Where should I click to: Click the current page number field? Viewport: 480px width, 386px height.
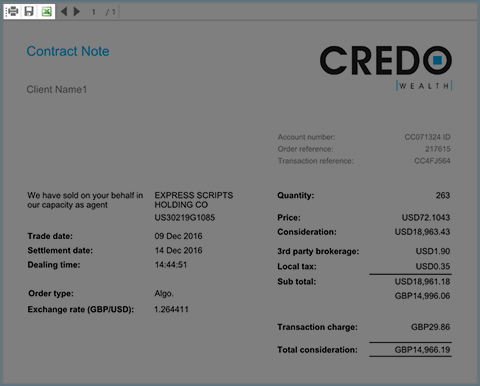pos(94,12)
